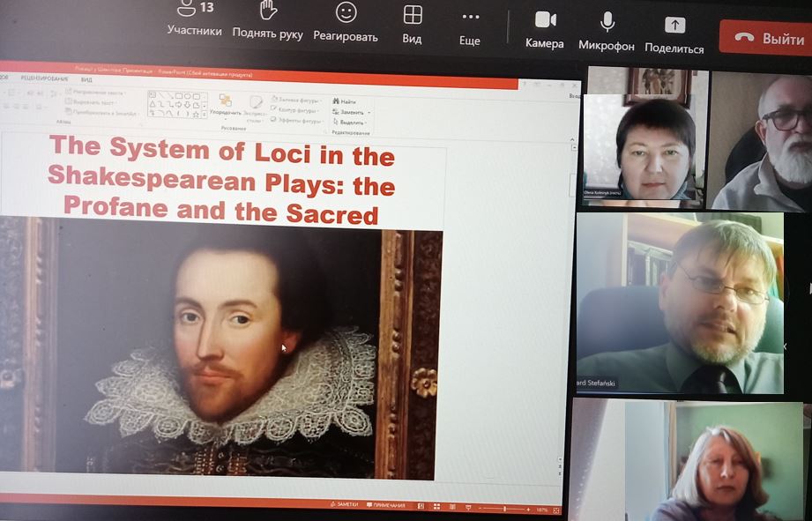Open Эффекты фигуры shape effects menu
Screen dimensions: 812x521
297,121
